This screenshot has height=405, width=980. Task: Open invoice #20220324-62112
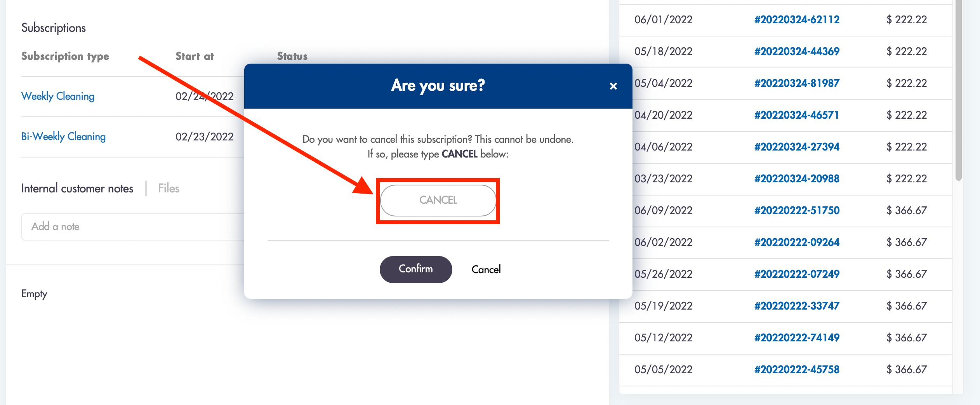pos(797,20)
